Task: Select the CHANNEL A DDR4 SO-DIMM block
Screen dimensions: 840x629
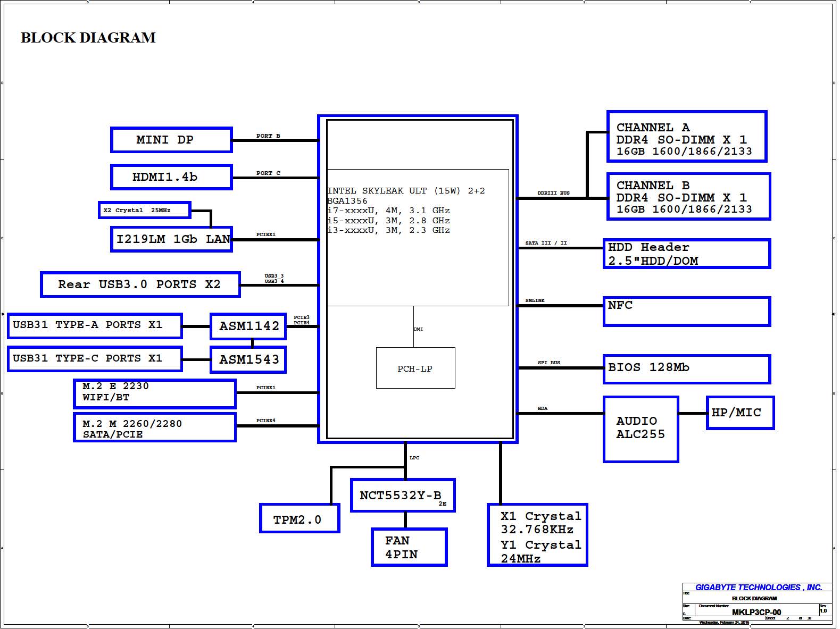Action: point(687,137)
